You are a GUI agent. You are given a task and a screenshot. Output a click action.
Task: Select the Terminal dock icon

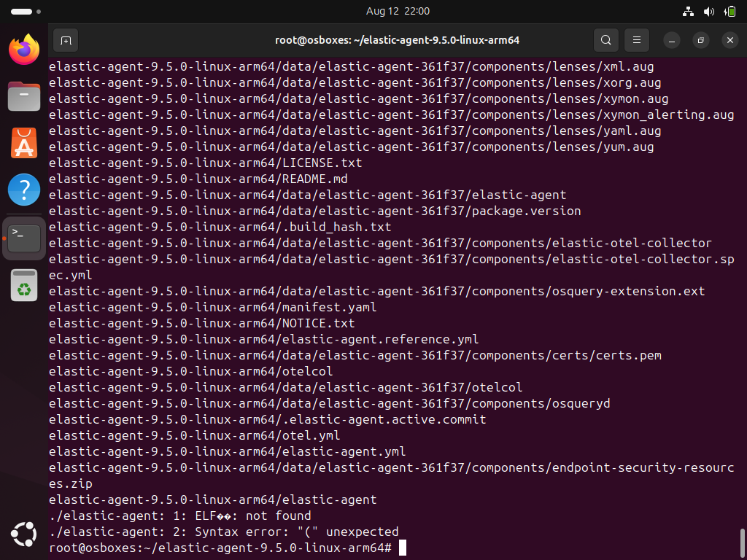24,238
